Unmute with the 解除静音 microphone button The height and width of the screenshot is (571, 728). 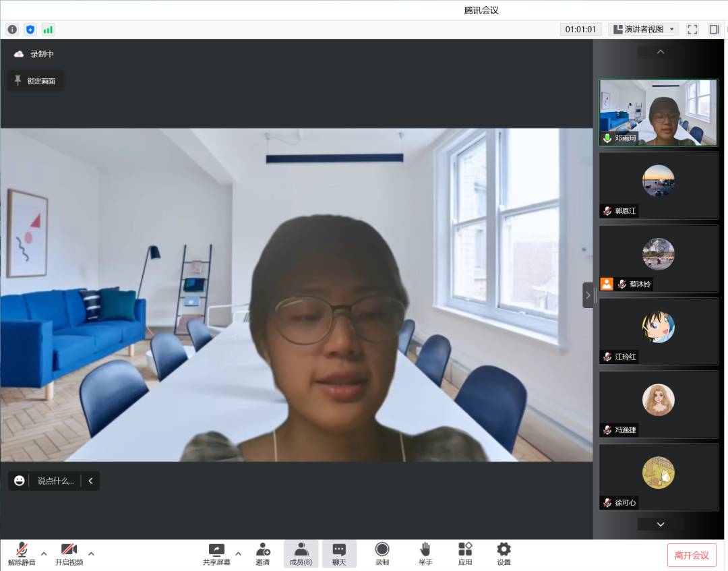click(22, 554)
